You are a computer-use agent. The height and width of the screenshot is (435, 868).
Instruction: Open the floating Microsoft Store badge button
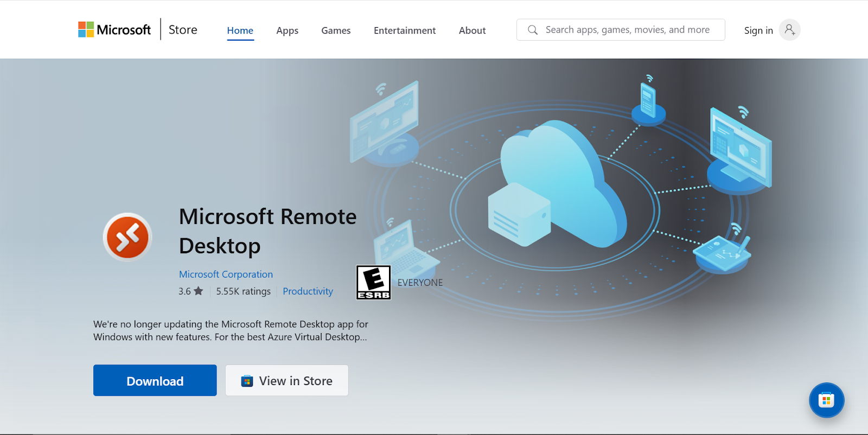coord(826,400)
